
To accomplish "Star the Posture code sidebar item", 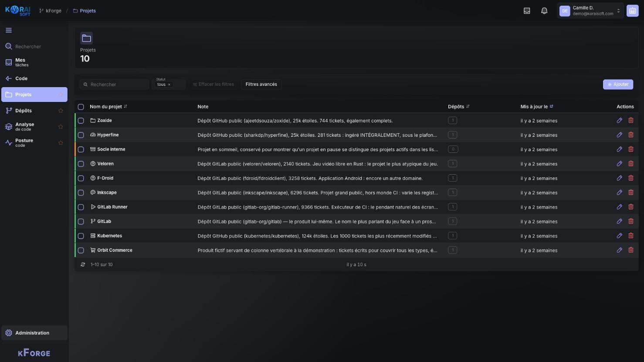I will [x=61, y=143].
